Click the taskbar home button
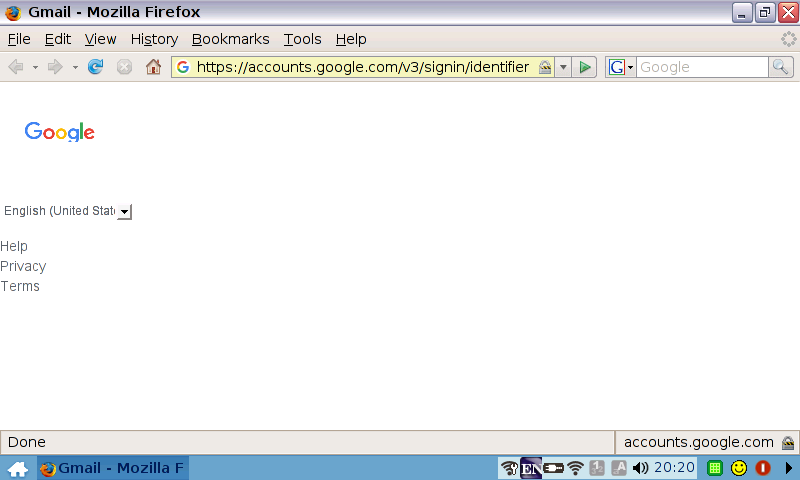800x480 pixels. click(x=18, y=468)
